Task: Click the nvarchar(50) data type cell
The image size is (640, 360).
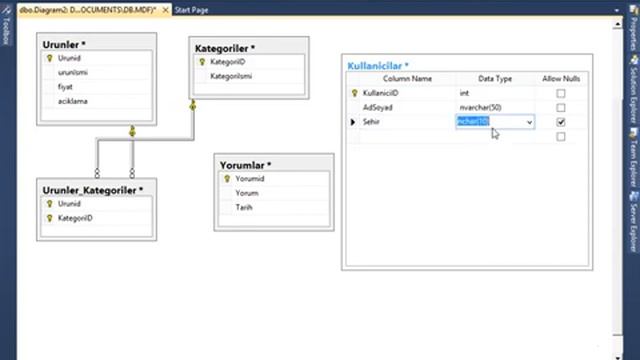Action: [x=495, y=108]
